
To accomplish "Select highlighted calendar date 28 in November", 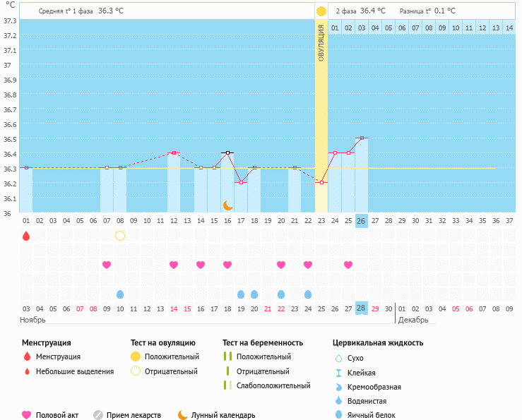I will [361, 308].
